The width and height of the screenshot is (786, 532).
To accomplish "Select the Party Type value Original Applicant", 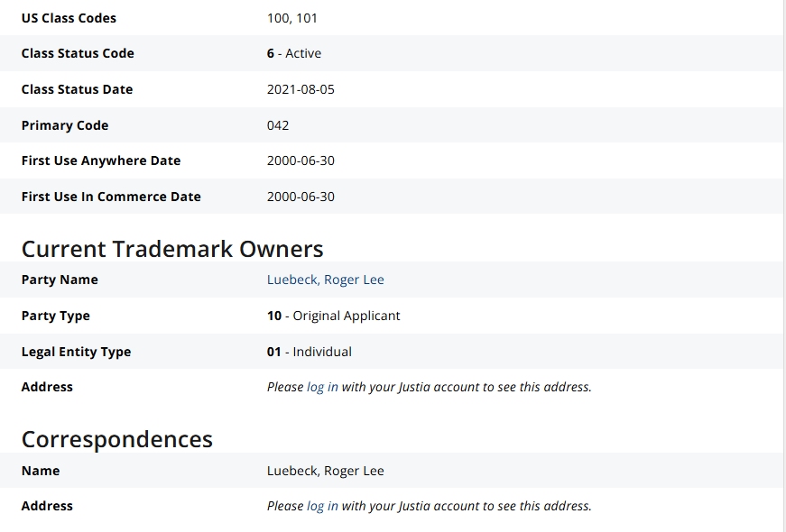I will 334,316.
